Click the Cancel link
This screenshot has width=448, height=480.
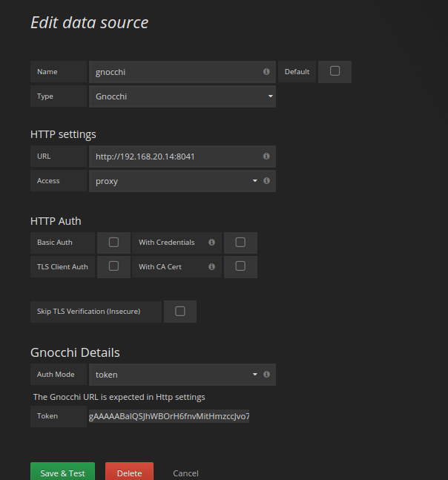185,473
